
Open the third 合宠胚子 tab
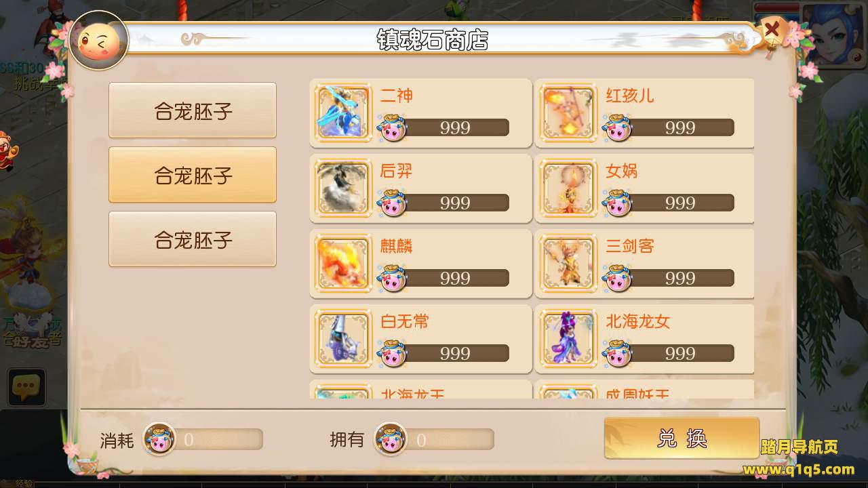coord(193,239)
